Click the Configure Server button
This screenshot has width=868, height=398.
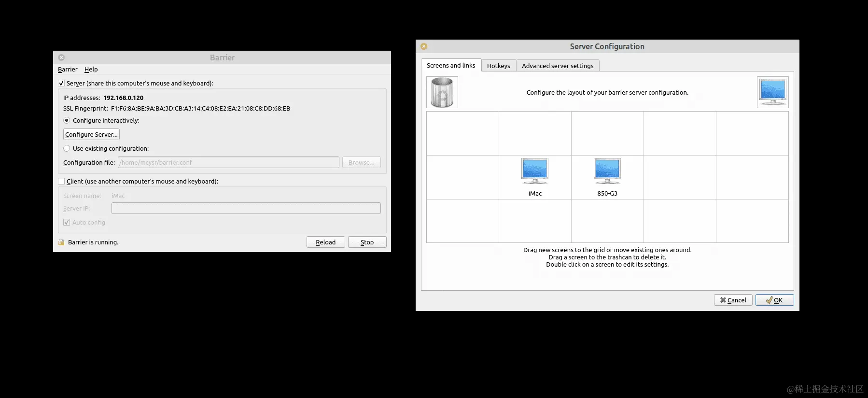pyautogui.click(x=91, y=134)
